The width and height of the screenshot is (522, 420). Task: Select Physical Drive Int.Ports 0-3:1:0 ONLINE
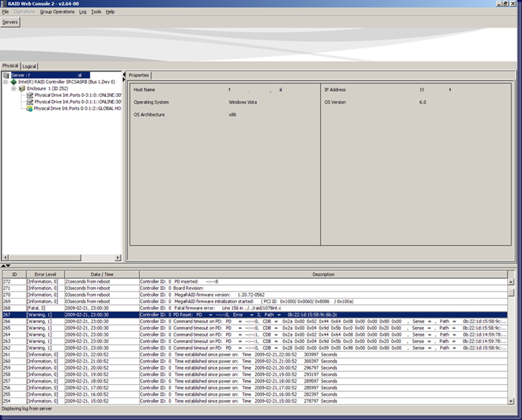[78, 95]
